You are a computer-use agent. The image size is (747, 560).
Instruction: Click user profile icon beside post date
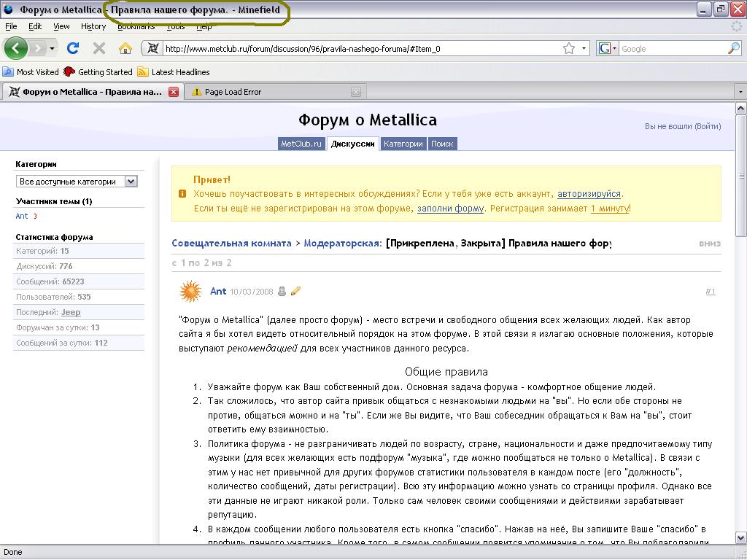click(282, 292)
